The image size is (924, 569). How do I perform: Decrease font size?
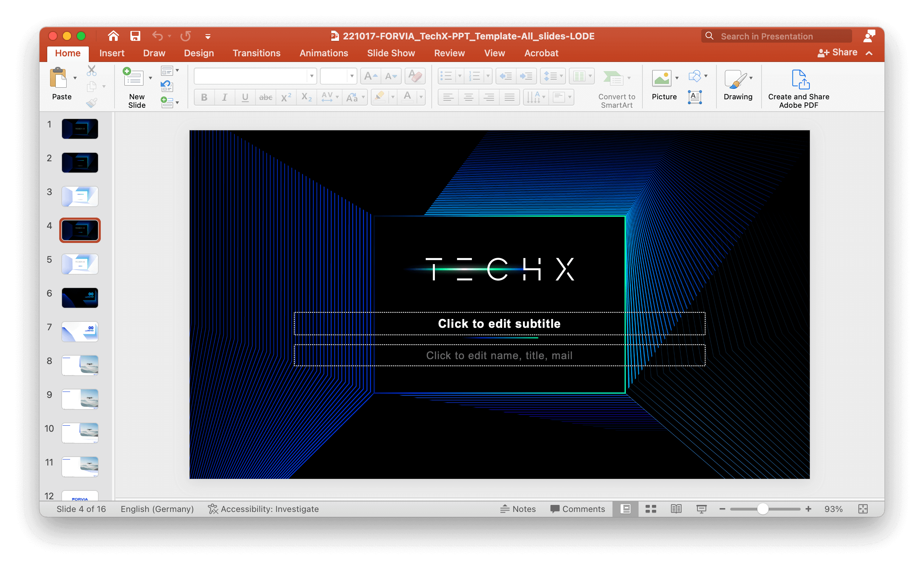pyautogui.click(x=391, y=76)
